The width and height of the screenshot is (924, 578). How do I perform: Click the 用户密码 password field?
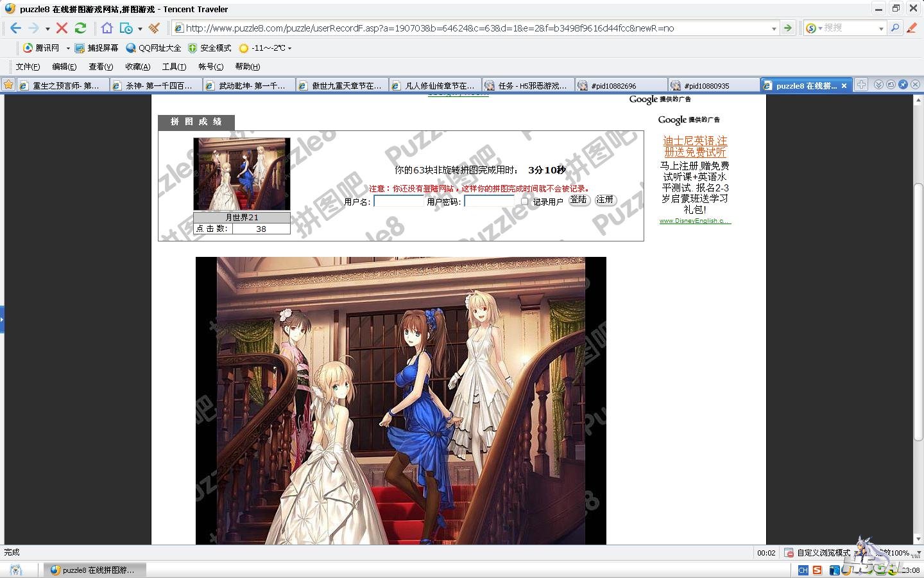point(489,201)
